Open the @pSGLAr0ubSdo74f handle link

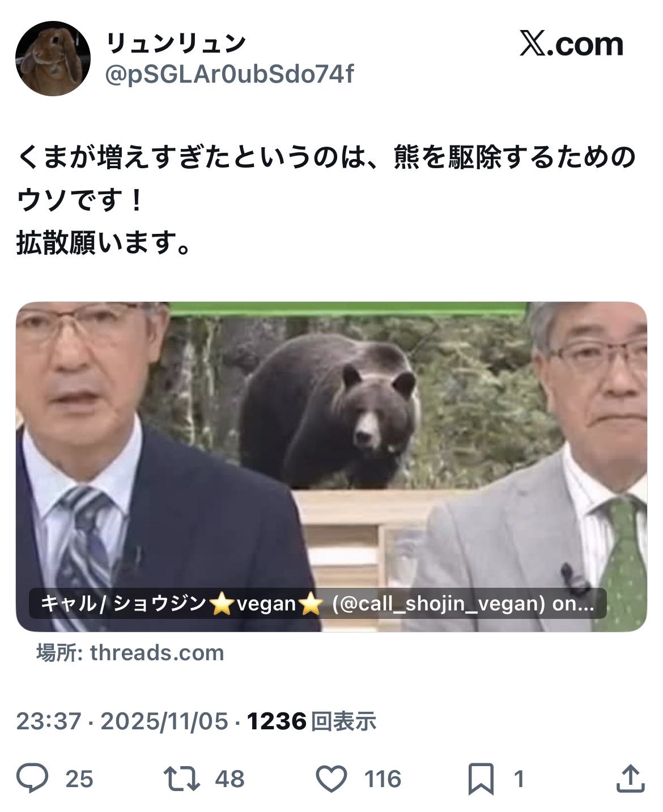[229, 74]
